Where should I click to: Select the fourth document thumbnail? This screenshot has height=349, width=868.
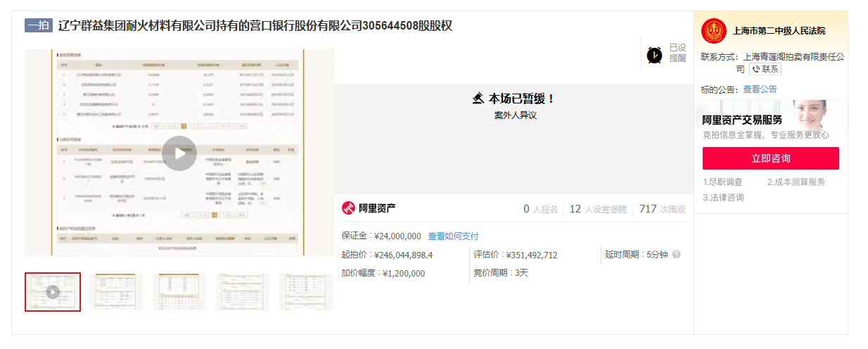point(243,291)
